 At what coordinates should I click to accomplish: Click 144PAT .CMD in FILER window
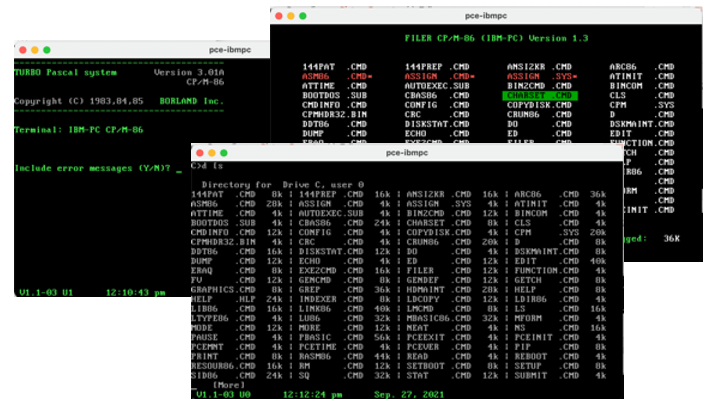pos(334,67)
